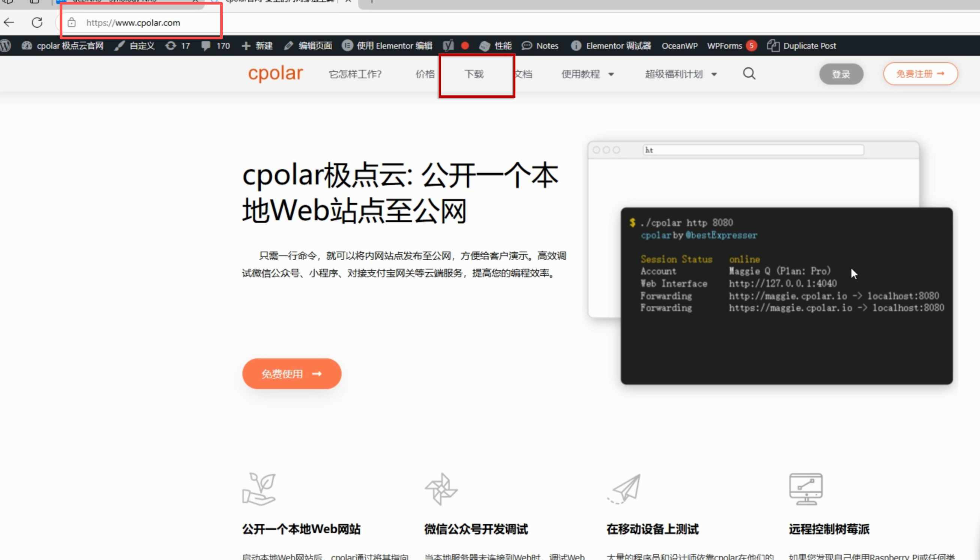Open WPForms with 5 notifications
The width and height of the screenshot is (980, 560).
tap(732, 46)
